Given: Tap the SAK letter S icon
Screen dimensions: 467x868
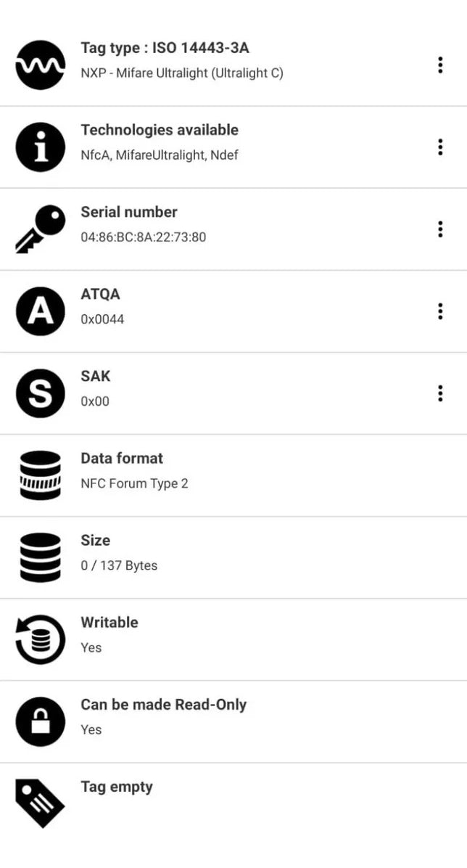Looking at the screenshot, I should [41, 393].
